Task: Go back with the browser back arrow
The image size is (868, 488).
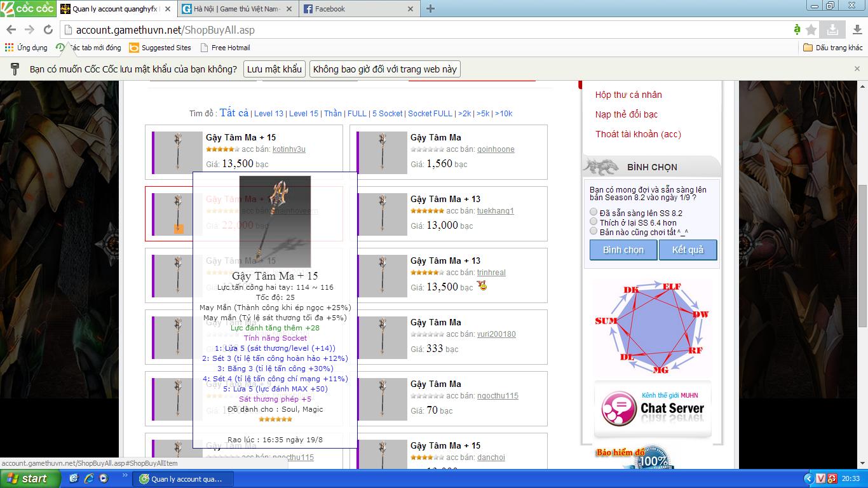Action: coord(11,30)
